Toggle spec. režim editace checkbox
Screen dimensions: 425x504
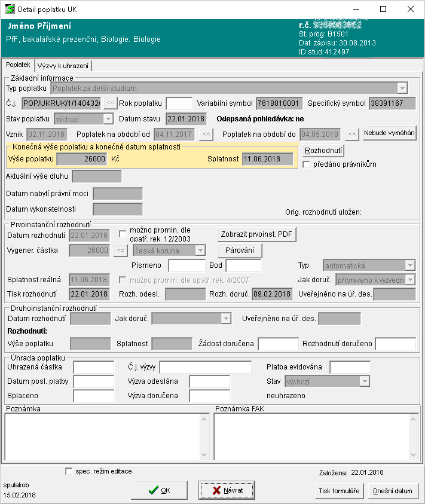pos(69,471)
